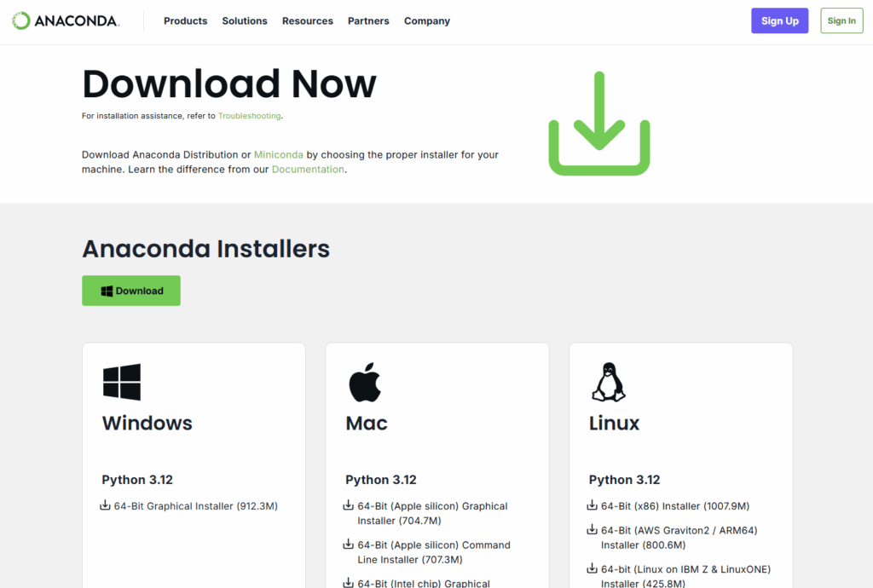Click the Anaconda Installers heading
Viewport: 873px width, 588px height.
206,249
